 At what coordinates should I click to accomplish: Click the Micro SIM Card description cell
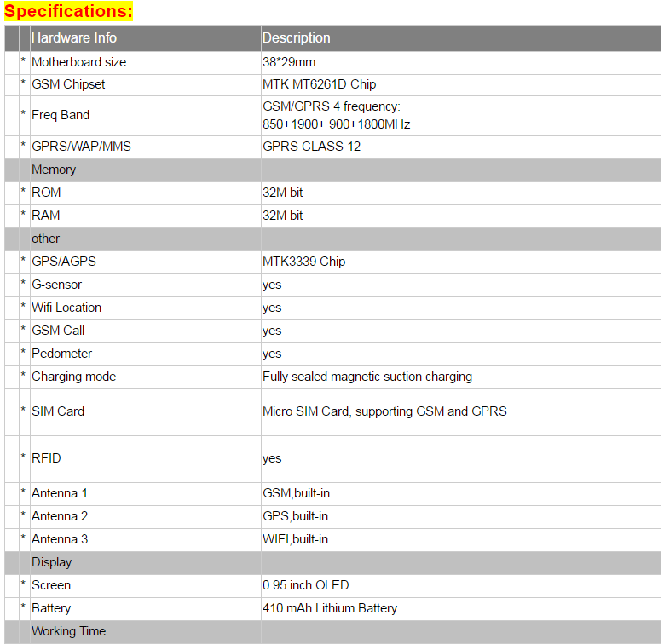click(x=384, y=411)
